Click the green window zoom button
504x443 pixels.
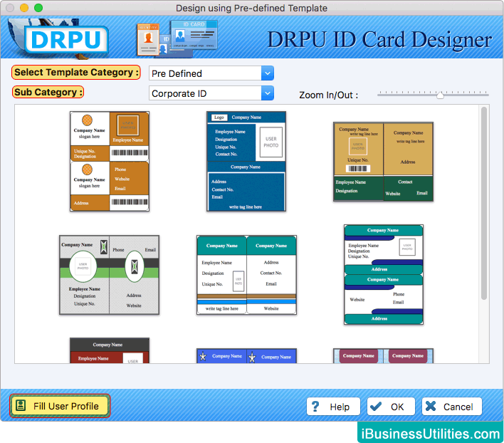[38, 7]
